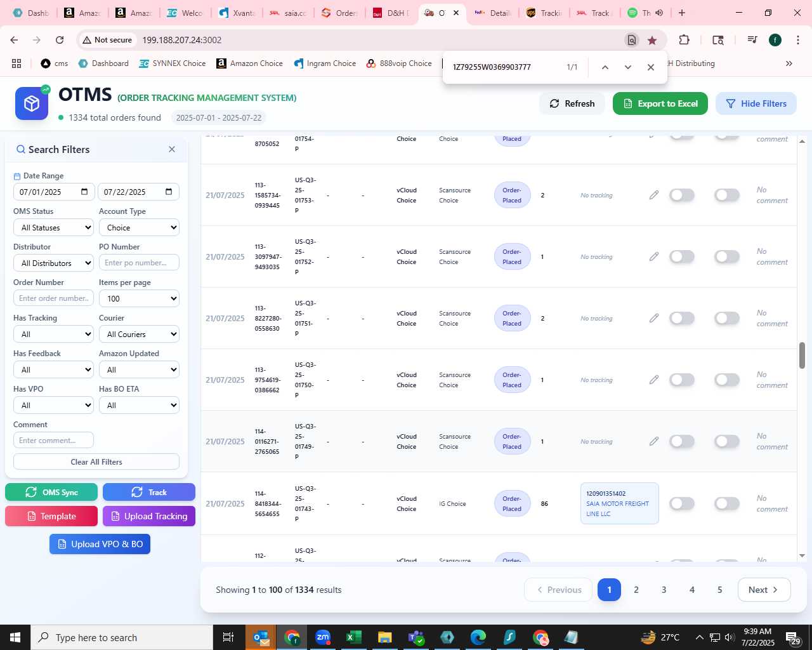This screenshot has width=812, height=650.
Task: Open Windows Start menu
Action: 15,637
